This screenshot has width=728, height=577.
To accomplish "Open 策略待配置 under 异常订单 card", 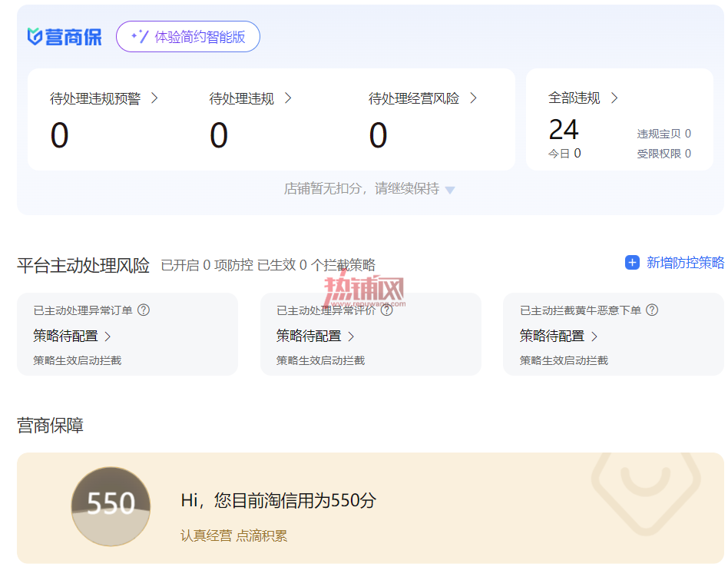I will [72, 336].
